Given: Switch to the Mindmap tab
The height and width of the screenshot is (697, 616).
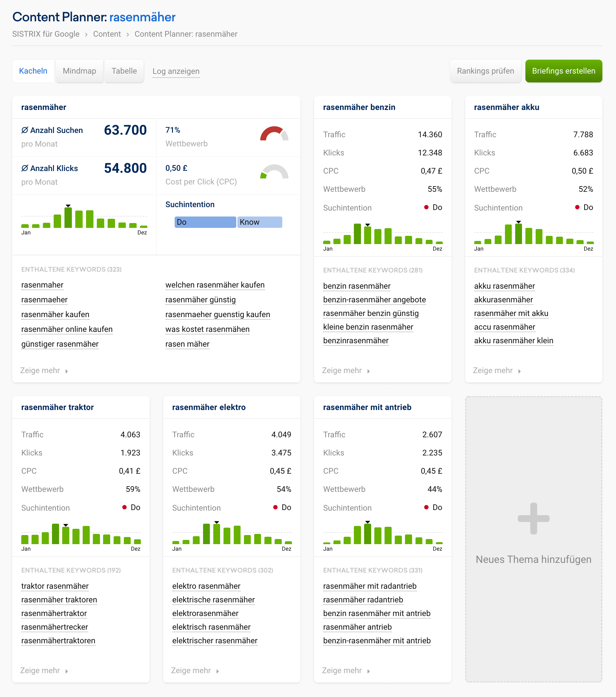Looking at the screenshot, I should click(80, 71).
